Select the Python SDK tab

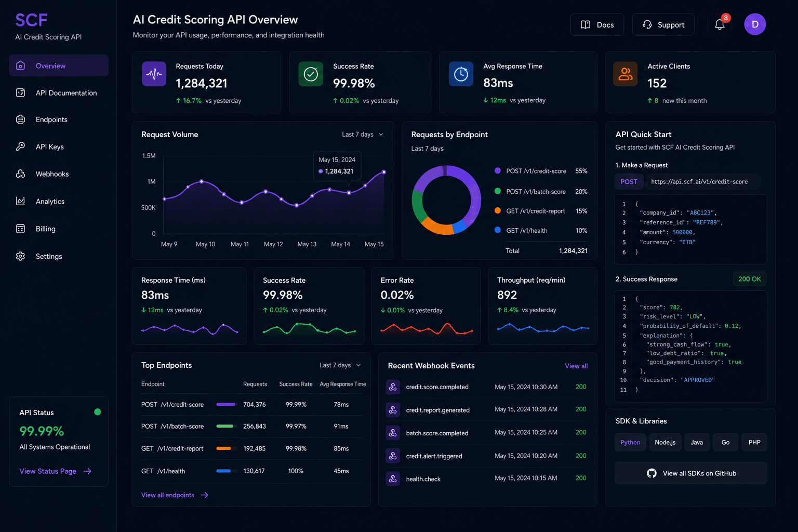630,442
